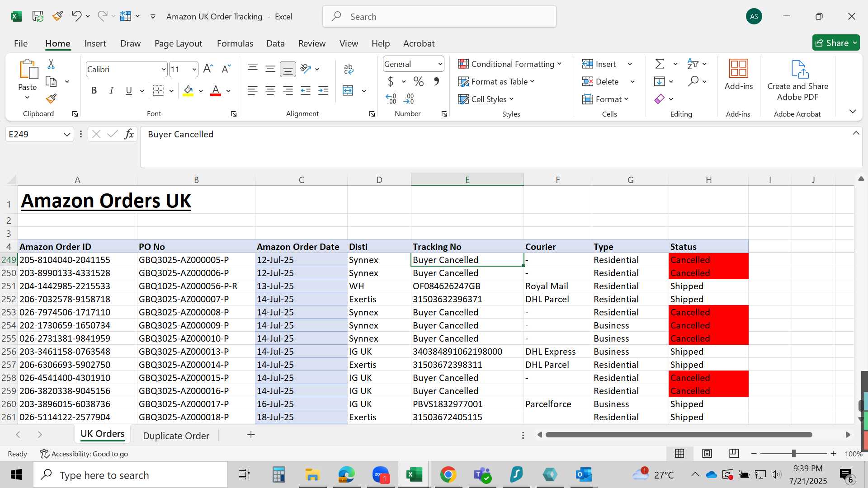Toggle Italic formatting
The image size is (868, 488).
pos(111,91)
